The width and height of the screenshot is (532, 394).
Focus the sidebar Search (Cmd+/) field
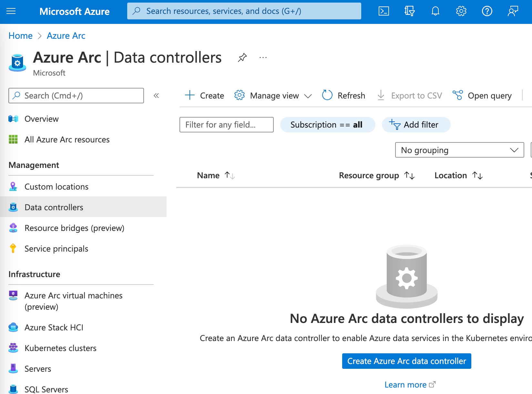pos(76,96)
